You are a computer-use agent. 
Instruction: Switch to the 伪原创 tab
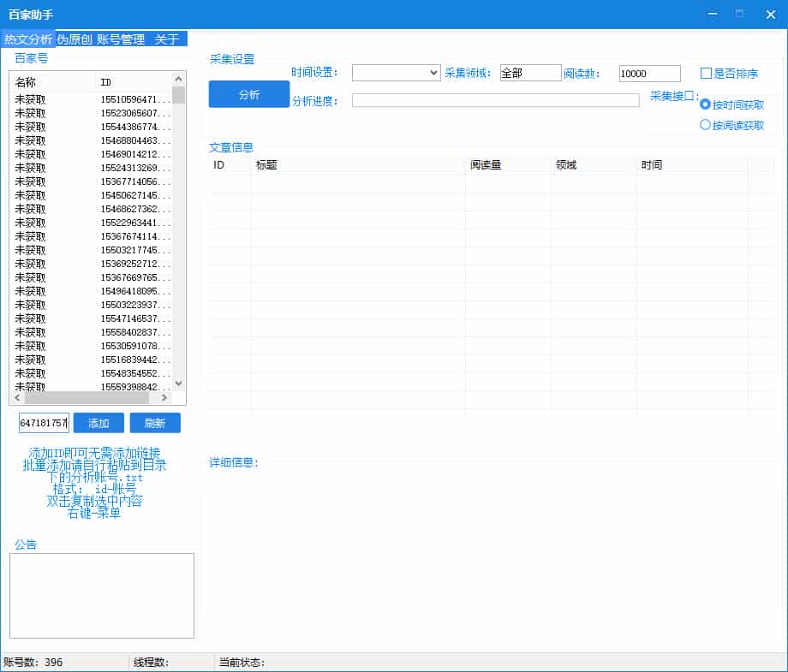click(75, 39)
